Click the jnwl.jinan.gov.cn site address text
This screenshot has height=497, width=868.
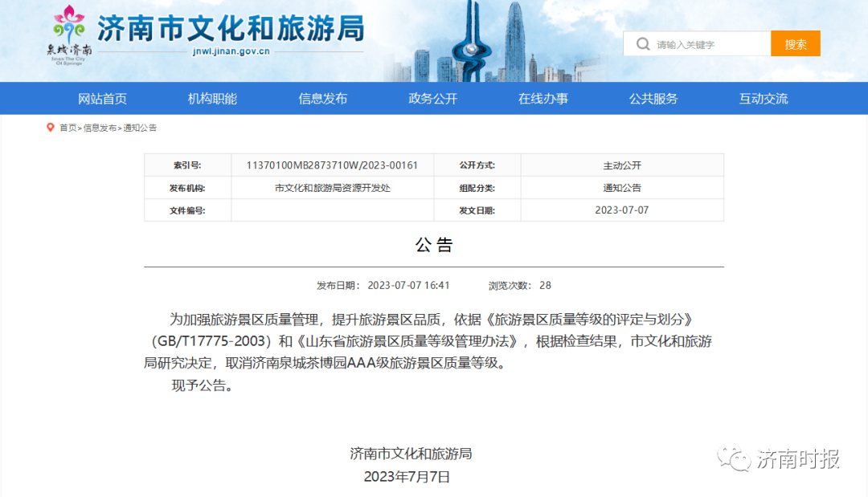[x=231, y=51]
